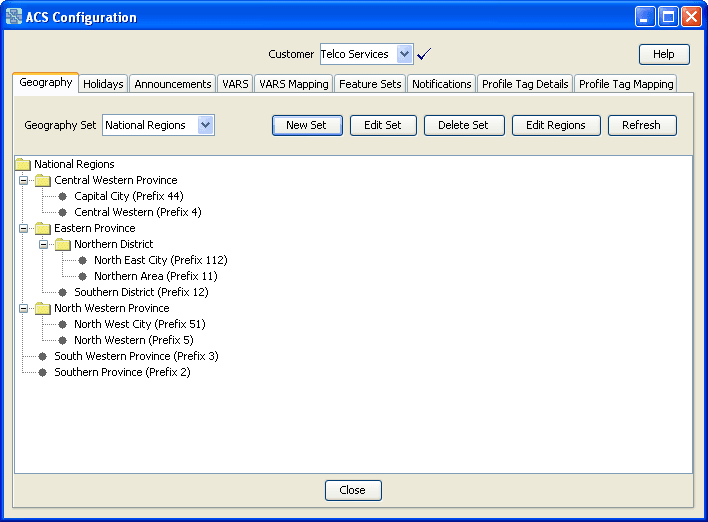Click the bullet icon beside Capital City
This screenshot has height=522, width=708.
[62, 196]
